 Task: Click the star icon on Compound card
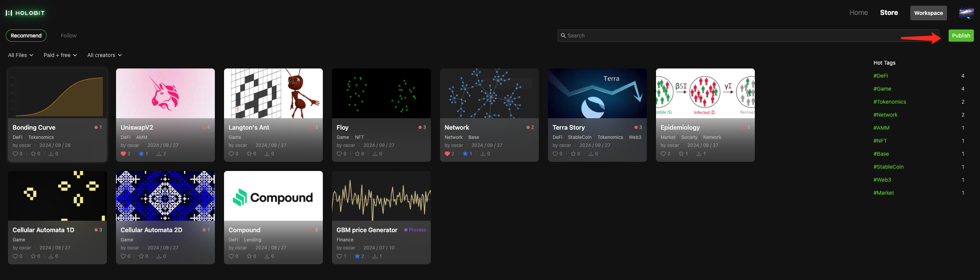(249, 256)
